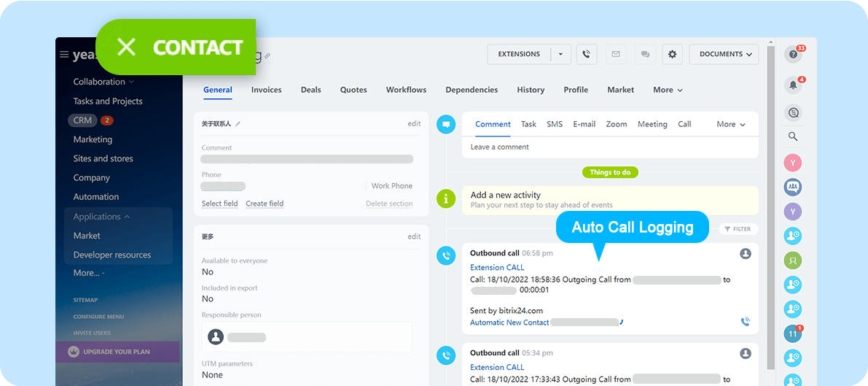Click edit on the 更多 section
The height and width of the screenshot is (386, 868).
coord(414,236)
